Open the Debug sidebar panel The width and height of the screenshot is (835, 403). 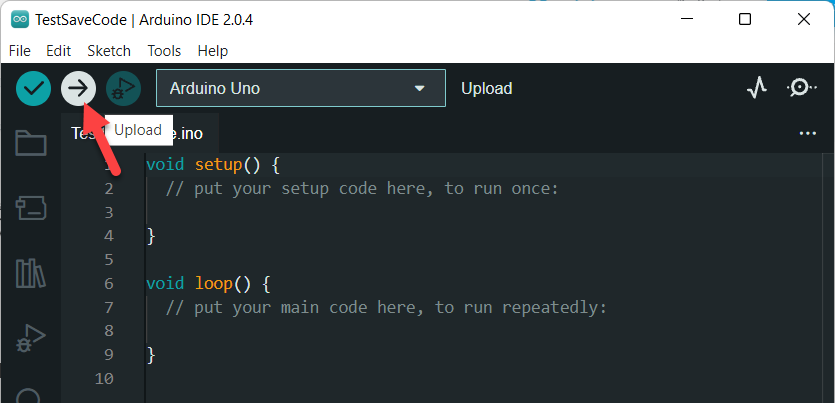[31, 339]
